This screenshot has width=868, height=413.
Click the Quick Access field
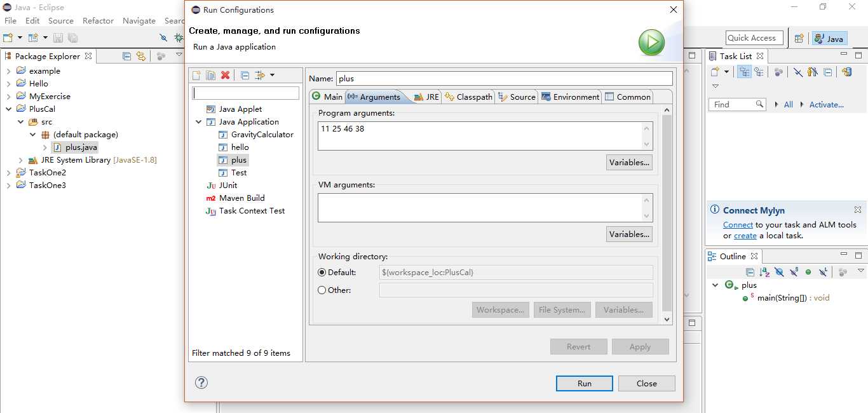[754, 38]
